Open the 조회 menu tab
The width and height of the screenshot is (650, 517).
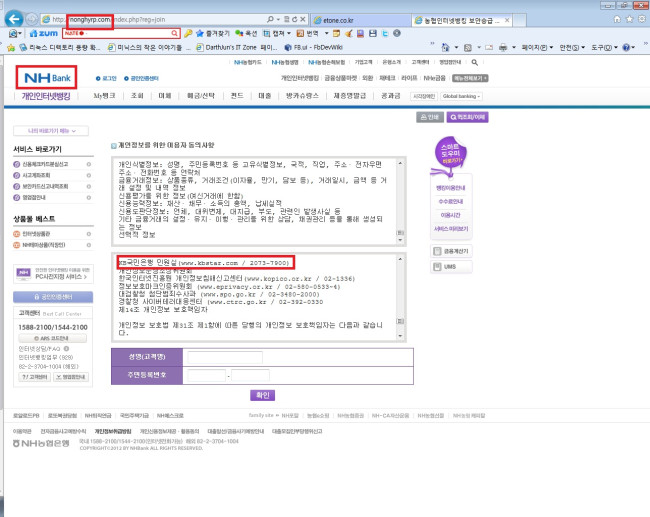tap(137, 97)
